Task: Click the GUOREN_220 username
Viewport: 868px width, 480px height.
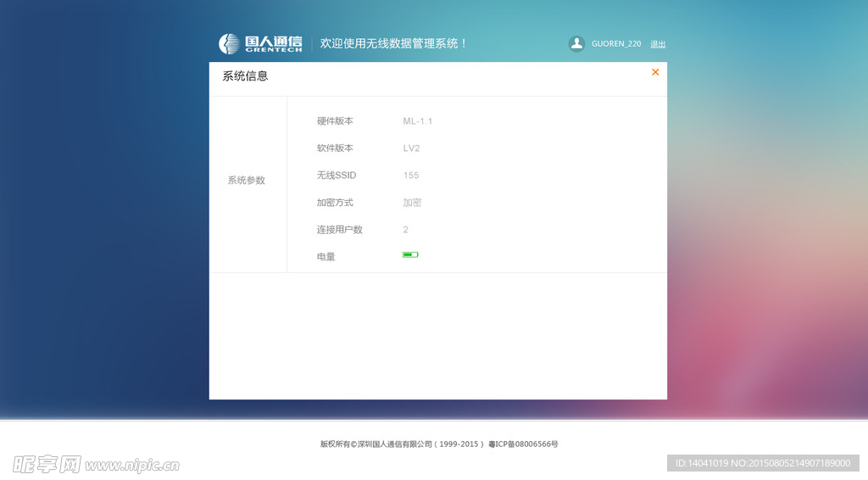Action: (x=616, y=44)
